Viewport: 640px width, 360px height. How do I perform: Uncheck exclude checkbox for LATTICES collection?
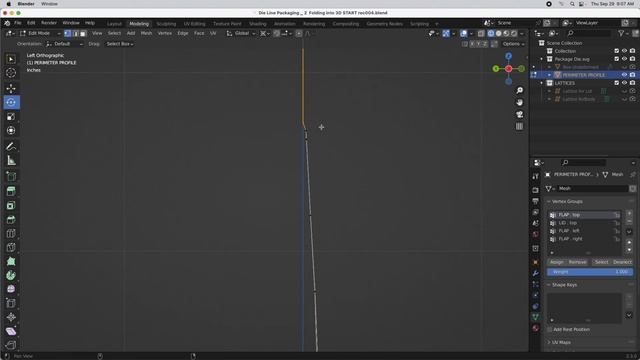[616, 83]
